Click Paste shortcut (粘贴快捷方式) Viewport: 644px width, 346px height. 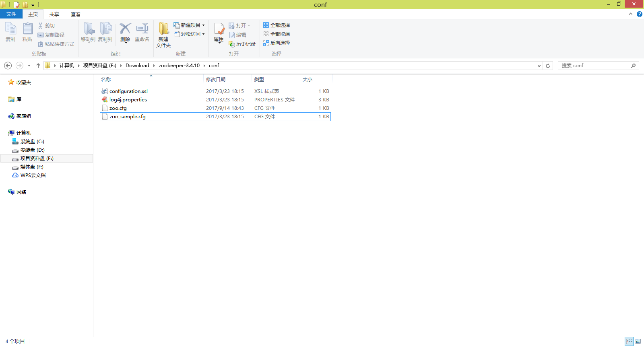tap(56, 44)
